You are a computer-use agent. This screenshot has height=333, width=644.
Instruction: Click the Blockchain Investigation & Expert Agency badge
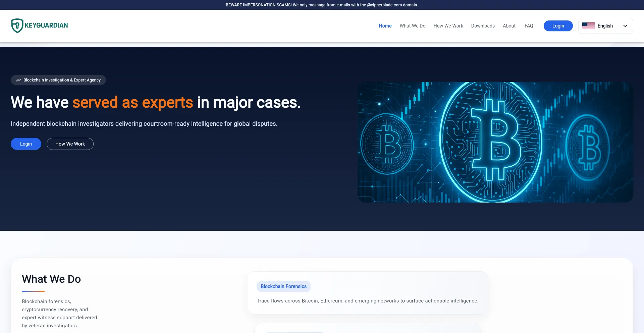(58, 80)
